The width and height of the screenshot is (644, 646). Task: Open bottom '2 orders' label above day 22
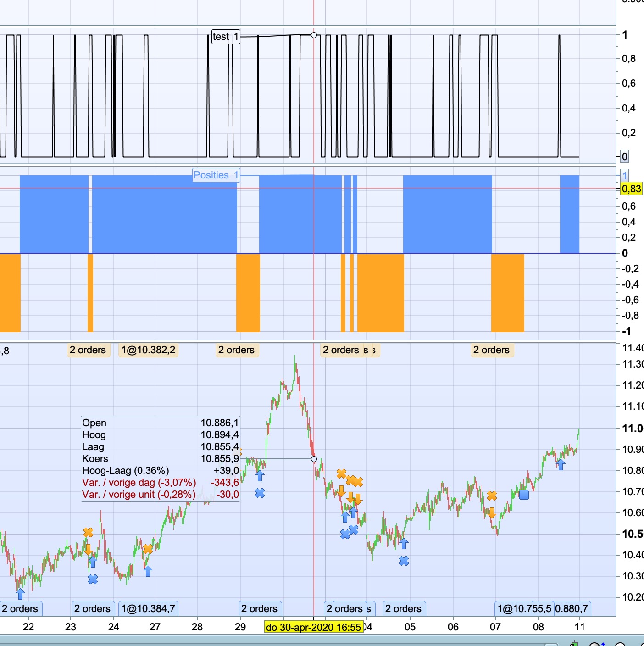[x=20, y=608]
